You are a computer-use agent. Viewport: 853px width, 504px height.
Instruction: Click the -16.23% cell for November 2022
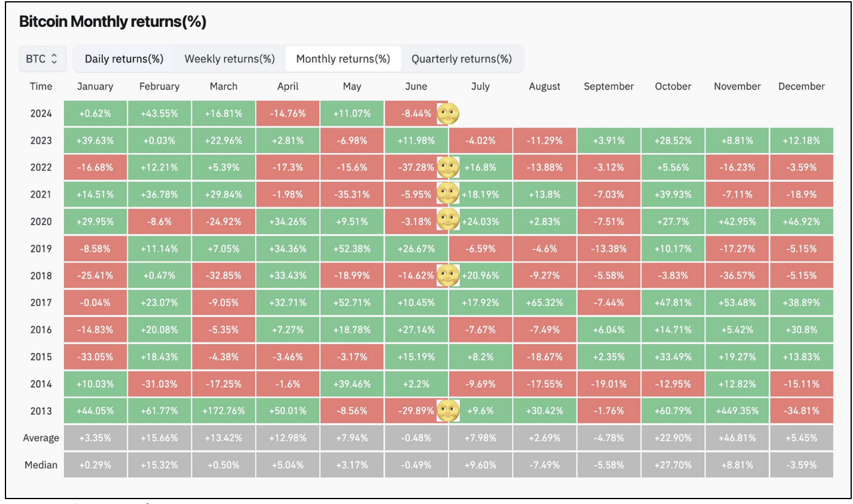tap(737, 167)
